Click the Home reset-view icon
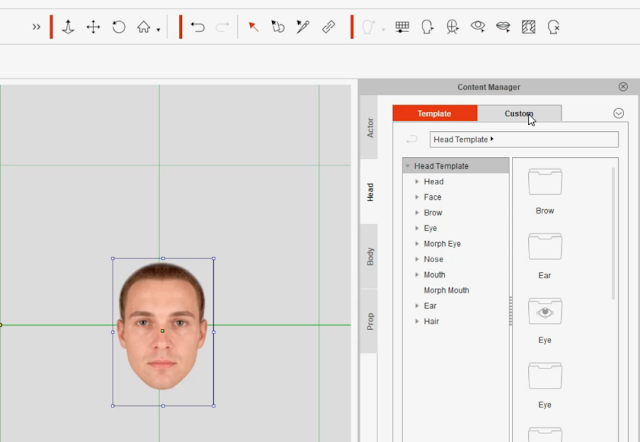The height and width of the screenshot is (442, 640). pos(143,27)
